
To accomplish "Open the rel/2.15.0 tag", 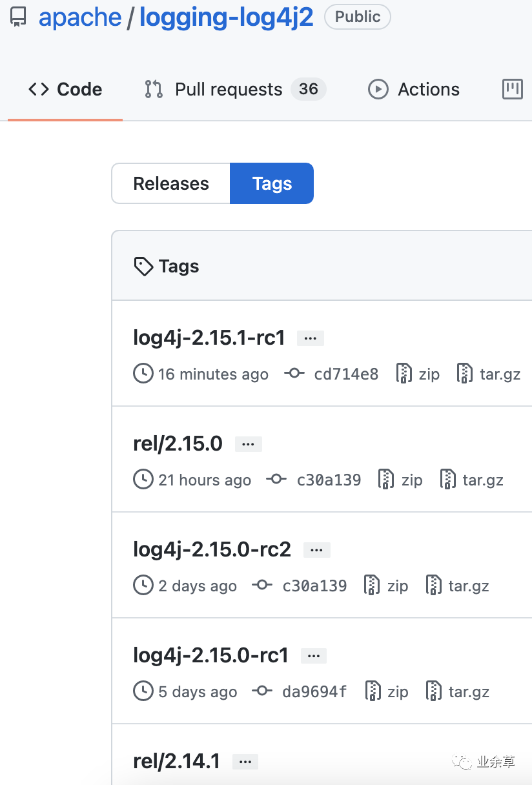I will (178, 443).
